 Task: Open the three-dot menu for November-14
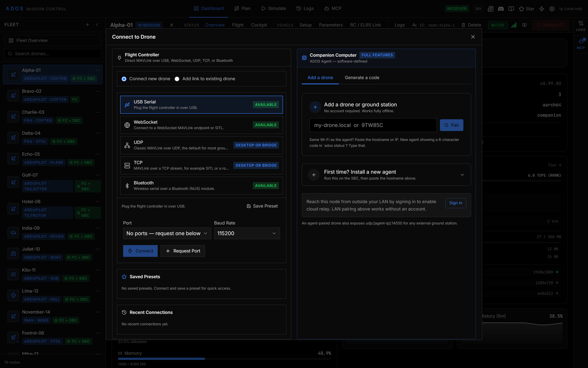point(98,312)
